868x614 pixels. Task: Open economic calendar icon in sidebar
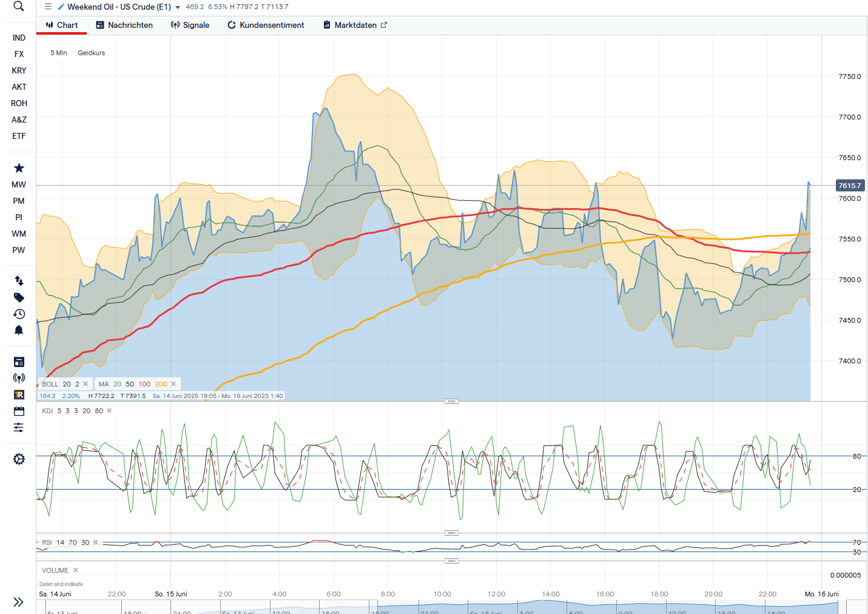(x=19, y=411)
